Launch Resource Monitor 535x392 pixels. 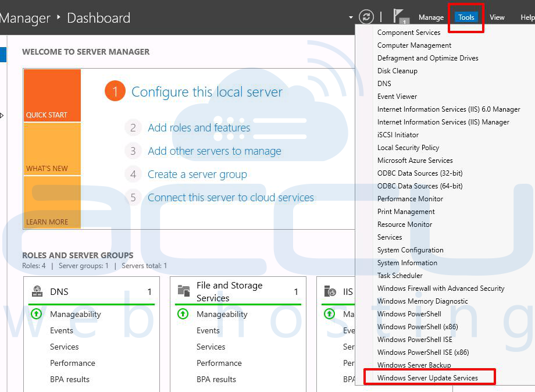pyautogui.click(x=405, y=224)
